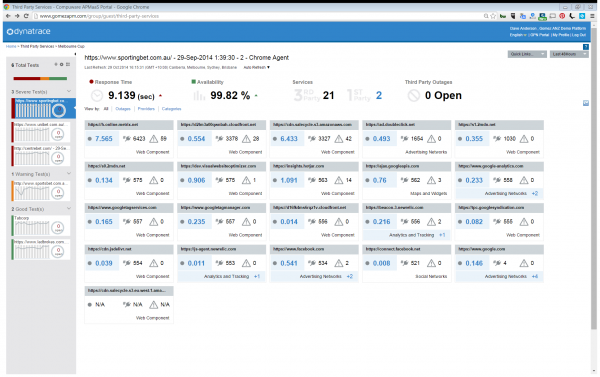The height and width of the screenshot is (377, 600).
Task: Bookmark this page with the star icon
Action: tap(493, 16)
